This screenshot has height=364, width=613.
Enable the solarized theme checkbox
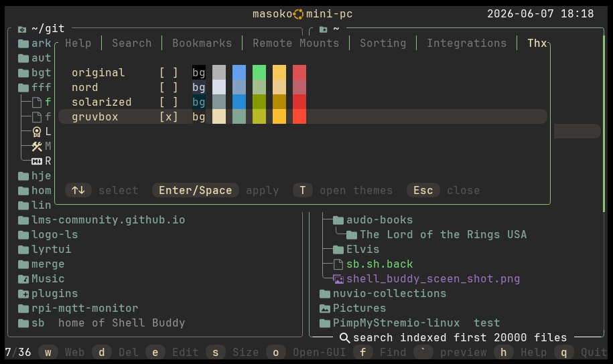[x=169, y=102]
